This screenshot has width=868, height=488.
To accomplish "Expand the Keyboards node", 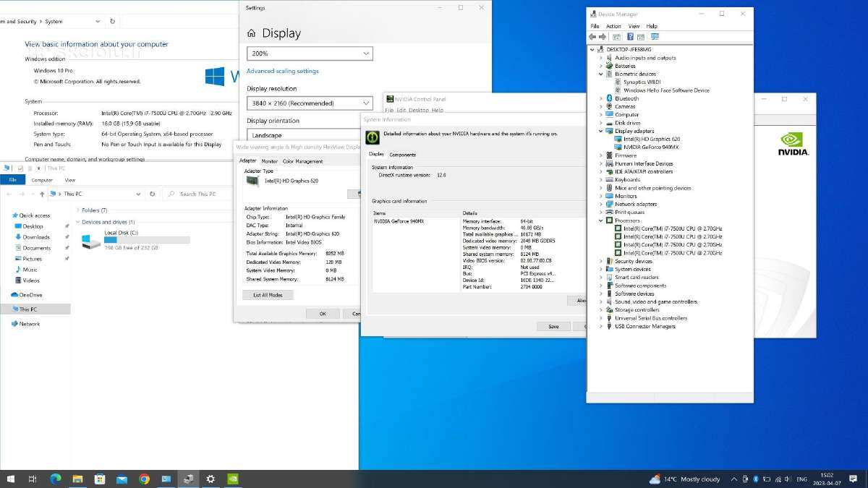I will pos(601,180).
